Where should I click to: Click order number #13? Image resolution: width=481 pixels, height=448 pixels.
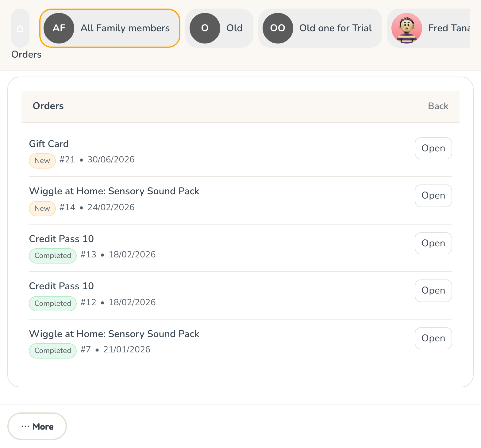pos(88,254)
